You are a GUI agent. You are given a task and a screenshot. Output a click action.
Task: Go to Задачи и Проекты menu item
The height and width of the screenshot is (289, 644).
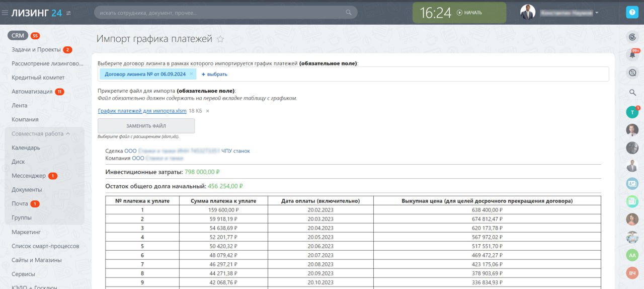point(36,50)
